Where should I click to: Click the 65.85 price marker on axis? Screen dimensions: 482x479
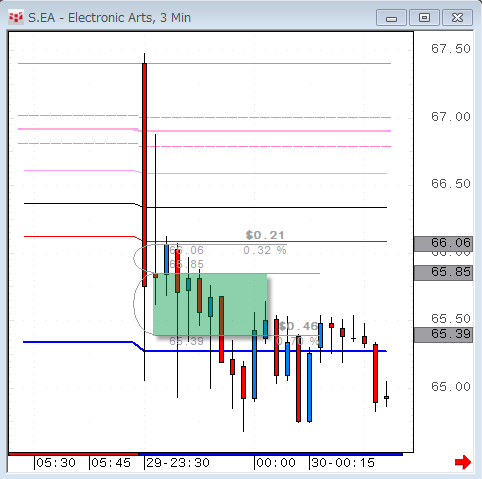(x=443, y=273)
